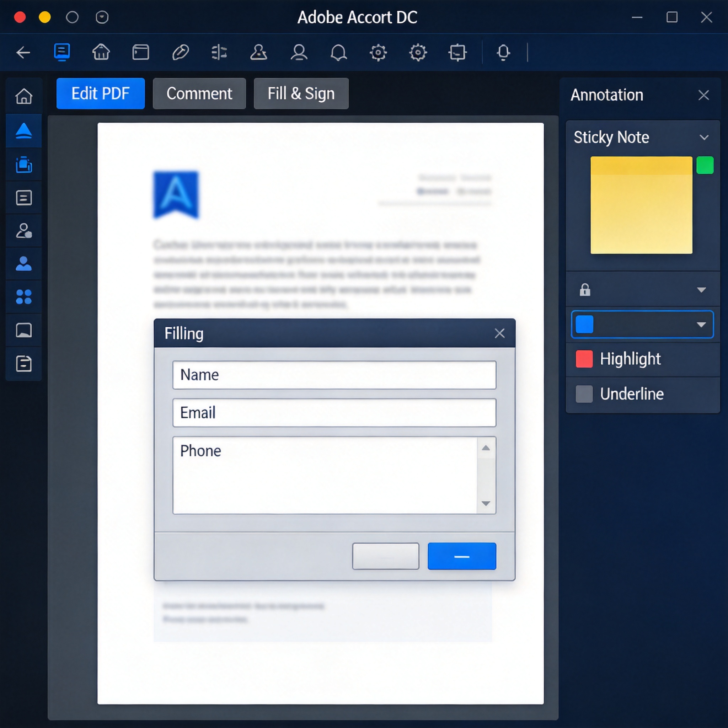Select the crop frame tool icon
The width and height of the screenshot is (728, 728).
point(457,52)
